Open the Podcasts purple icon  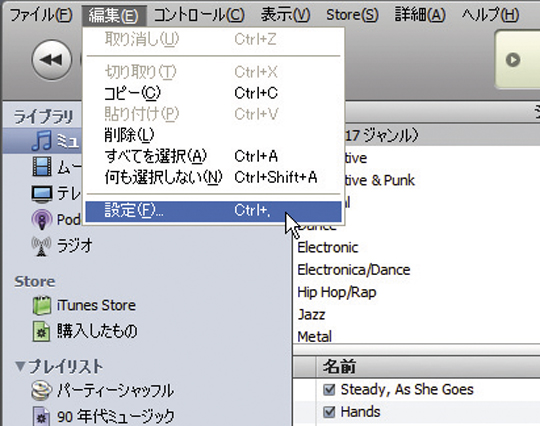tap(42, 219)
